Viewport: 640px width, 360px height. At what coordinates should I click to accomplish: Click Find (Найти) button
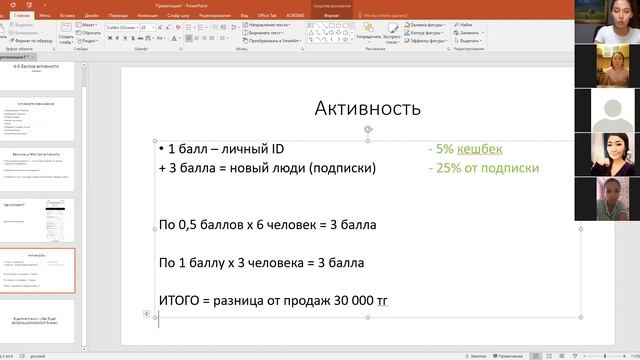point(463,25)
